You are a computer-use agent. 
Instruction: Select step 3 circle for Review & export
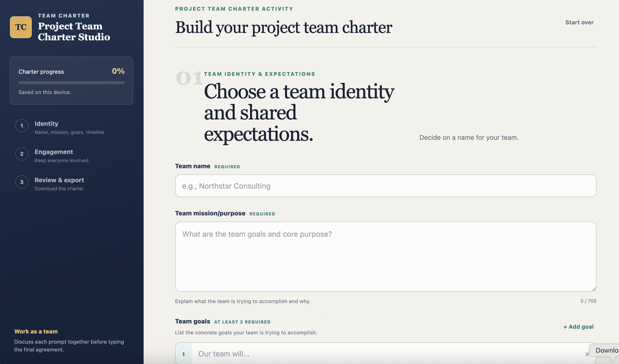pyautogui.click(x=22, y=182)
